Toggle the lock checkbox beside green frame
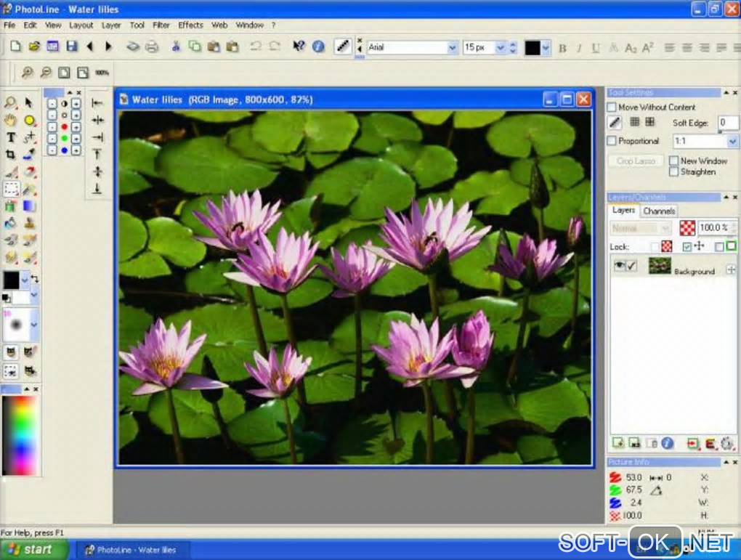The height and width of the screenshot is (560, 741). coord(719,246)
